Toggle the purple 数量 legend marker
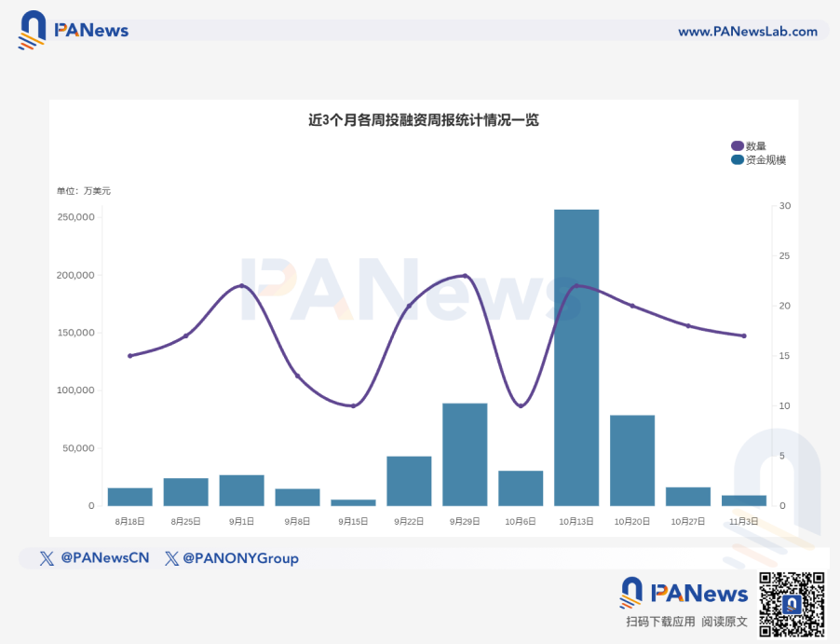840x644 pixels. [x=738, y=146]
